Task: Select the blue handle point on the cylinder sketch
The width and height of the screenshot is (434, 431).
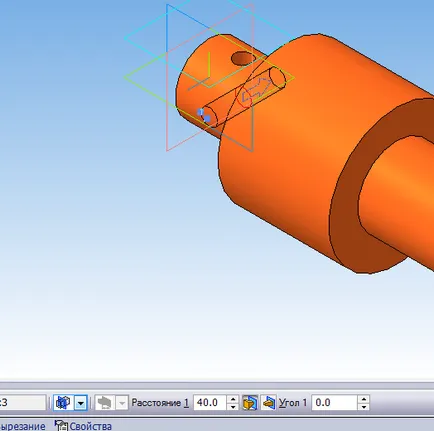Action: [x=204, y=116]
